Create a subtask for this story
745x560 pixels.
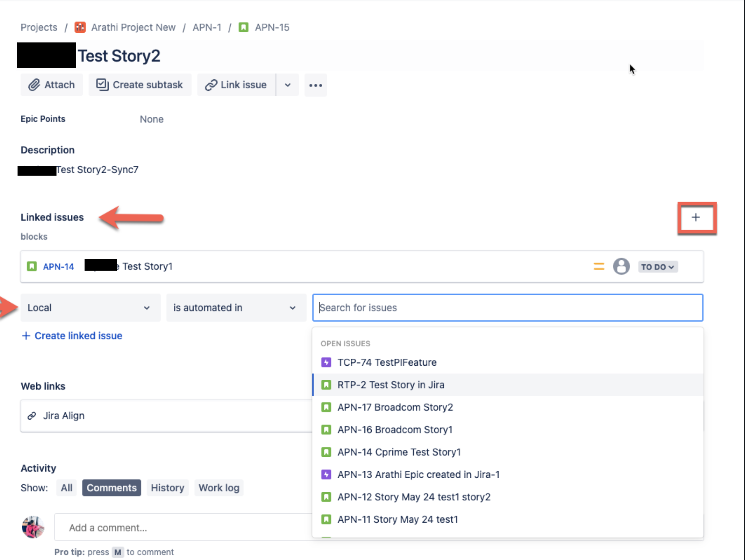(x=140, y=85)
